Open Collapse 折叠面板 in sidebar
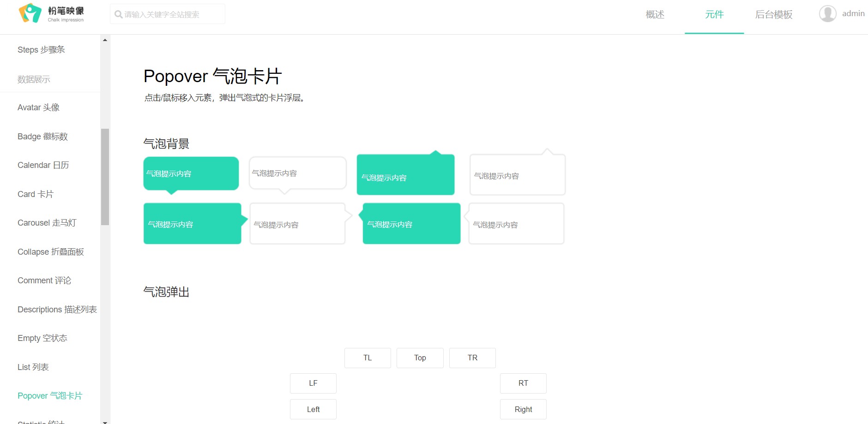 click(x=51, y=252)
